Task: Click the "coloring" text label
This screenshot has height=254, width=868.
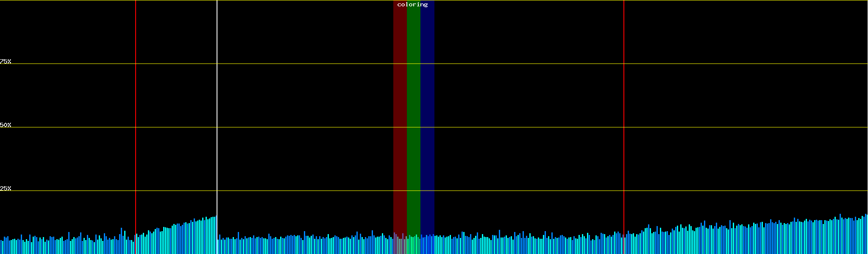Action: 412,5
